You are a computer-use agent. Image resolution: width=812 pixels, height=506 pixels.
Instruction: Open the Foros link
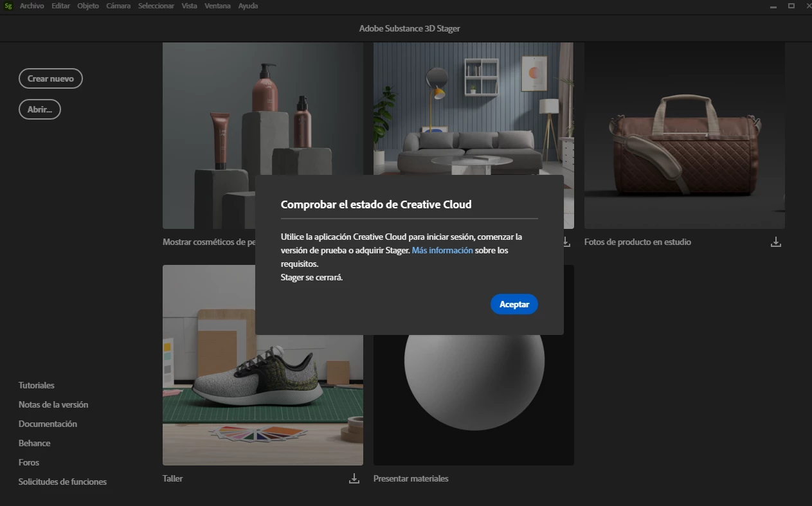pyautogui.click(x=29, y=462)
